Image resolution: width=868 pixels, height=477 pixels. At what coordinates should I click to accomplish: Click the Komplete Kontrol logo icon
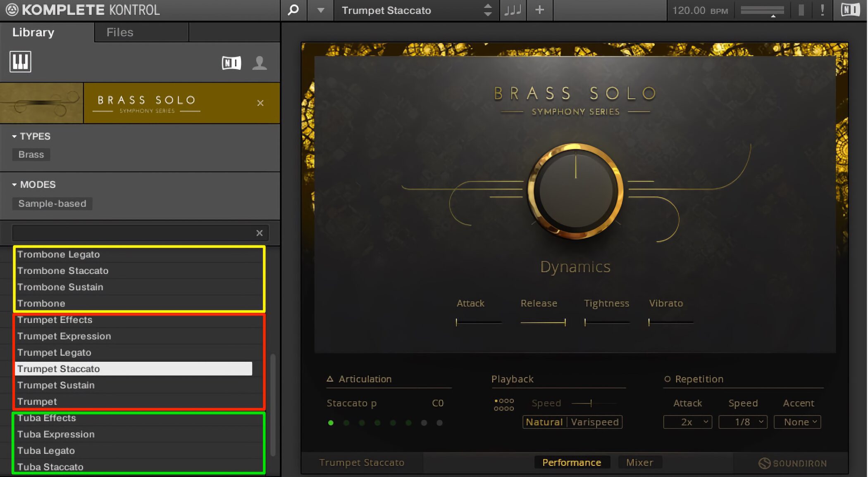[x=12, y=9]
